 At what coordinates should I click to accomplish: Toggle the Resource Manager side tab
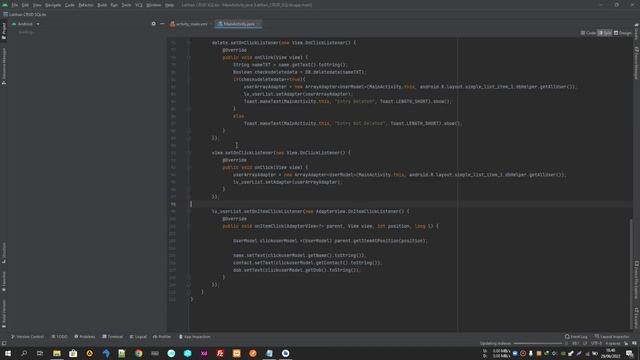pos(4,66)
